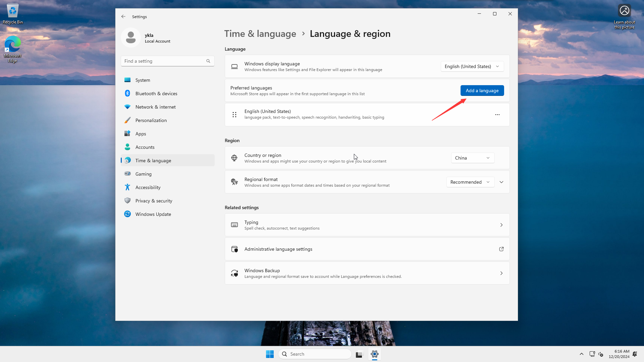Open Windows Update settings
644x362 pixels.
click(168, 214)
